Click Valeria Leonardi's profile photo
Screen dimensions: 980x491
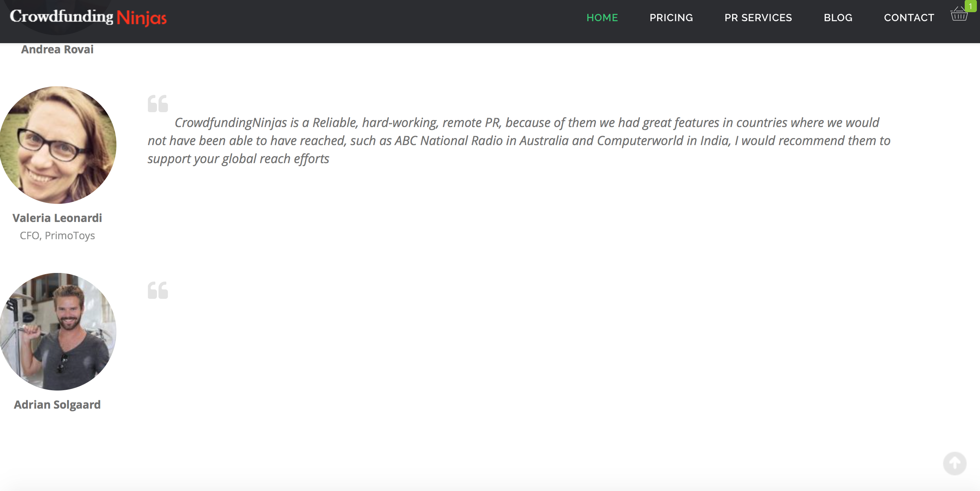pos(58,145)
